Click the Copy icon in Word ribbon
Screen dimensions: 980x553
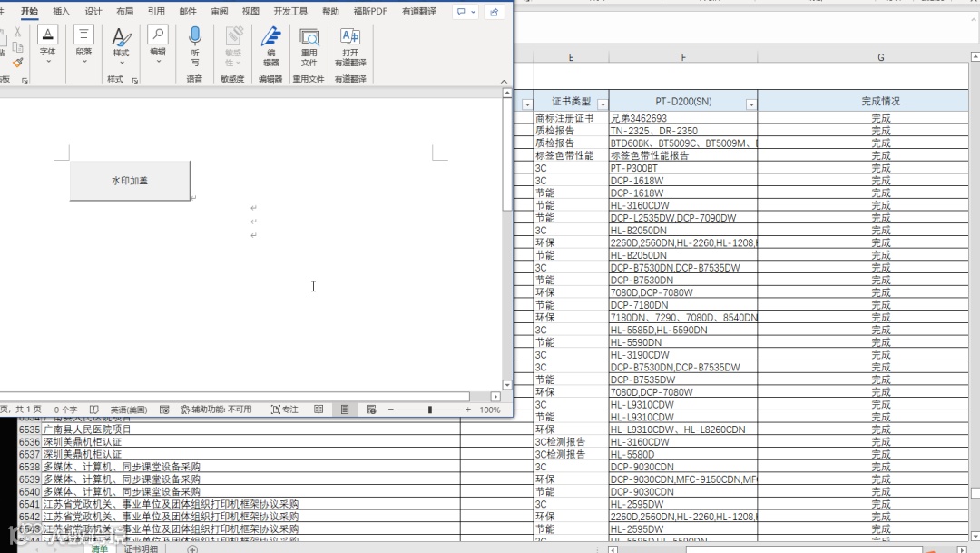[x=17, y=47]
